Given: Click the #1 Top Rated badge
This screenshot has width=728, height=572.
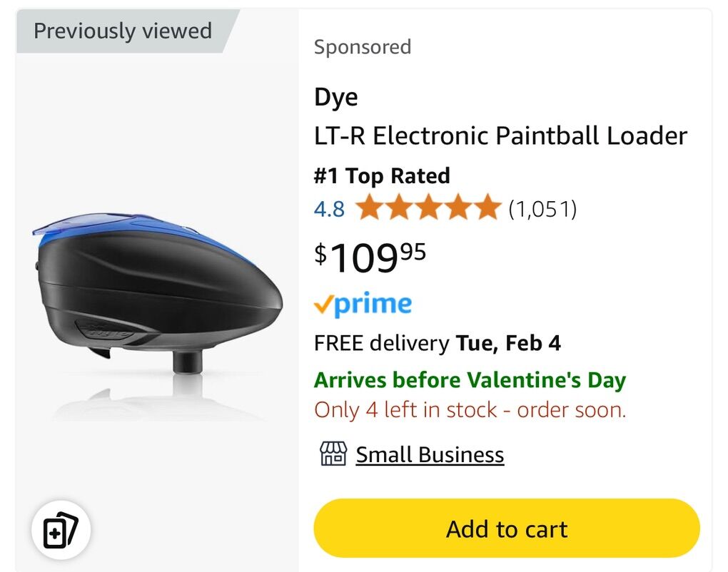Looking at the screenshot, I should click(382, 175).
